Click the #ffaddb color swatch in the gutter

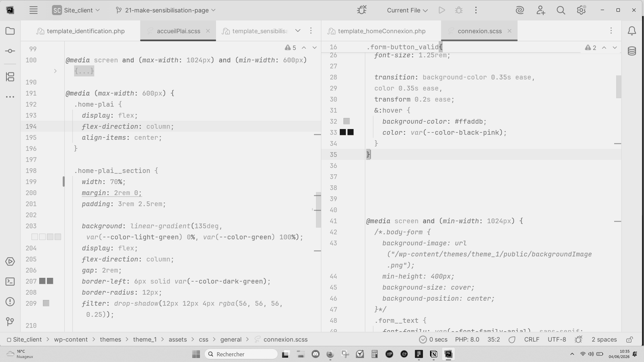346,121
